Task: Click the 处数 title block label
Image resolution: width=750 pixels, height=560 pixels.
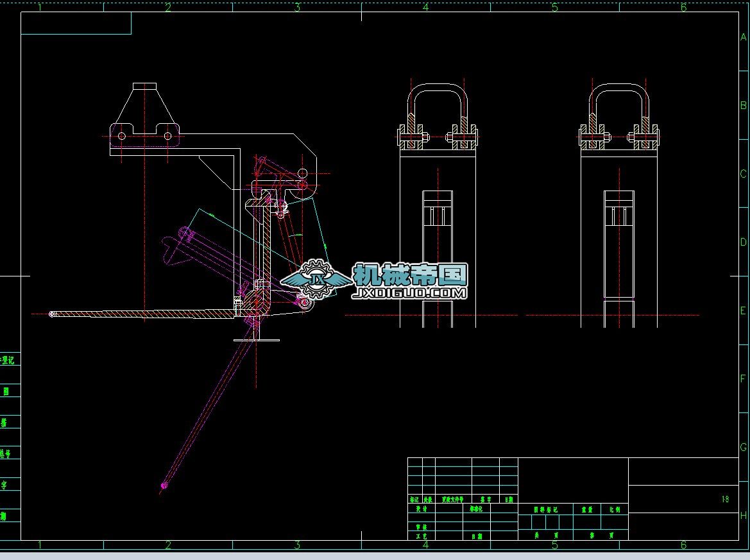Action: coord(428,499)
